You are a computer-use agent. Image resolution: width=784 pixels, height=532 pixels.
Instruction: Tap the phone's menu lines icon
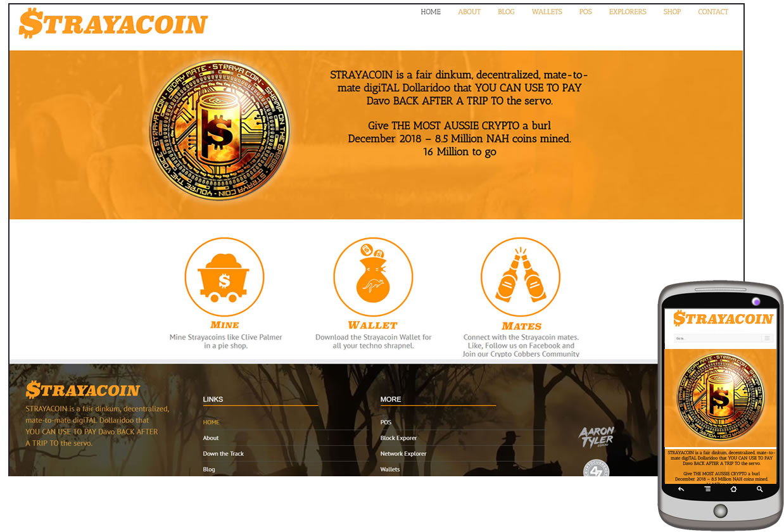pos(707,489)
